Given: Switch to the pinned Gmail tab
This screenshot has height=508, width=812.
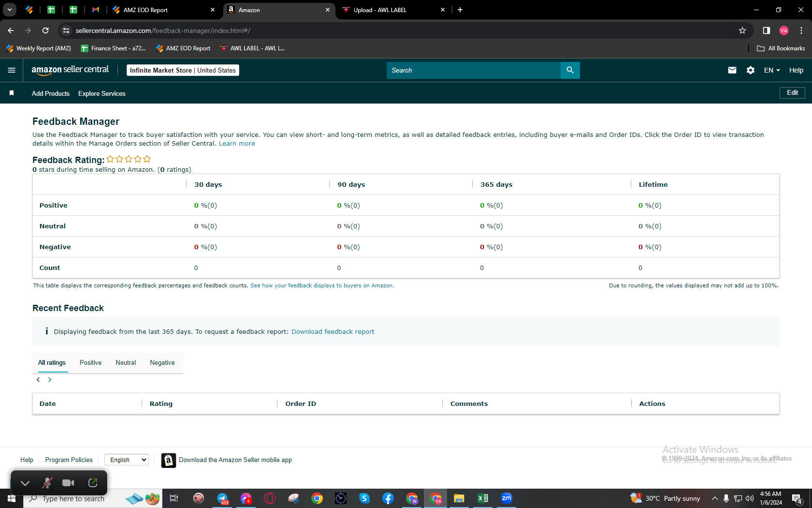Looking at the screenshot, I should [x=96, y=10].
